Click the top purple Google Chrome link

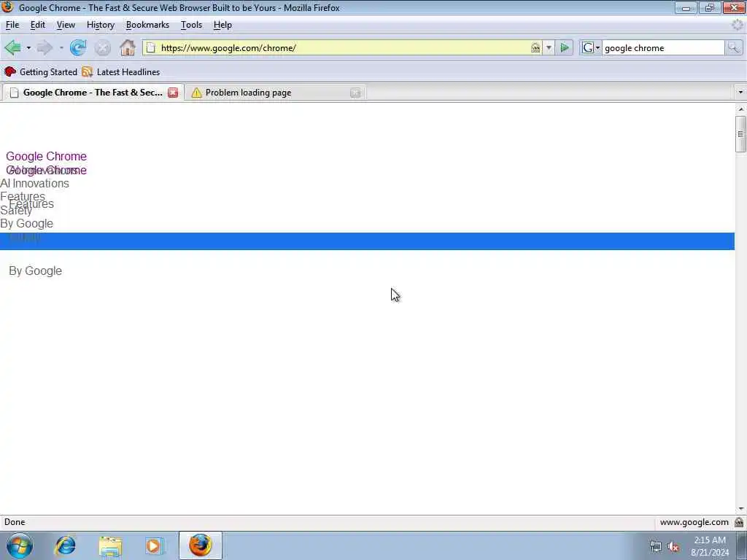tap(46, 156)
